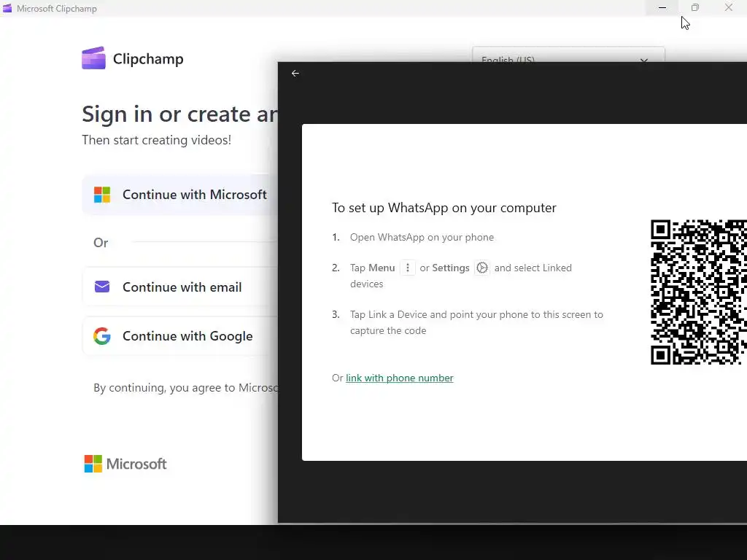Go back using WhatsApp's back arrow
Viewport: 747px width, 560px height.
295,74
